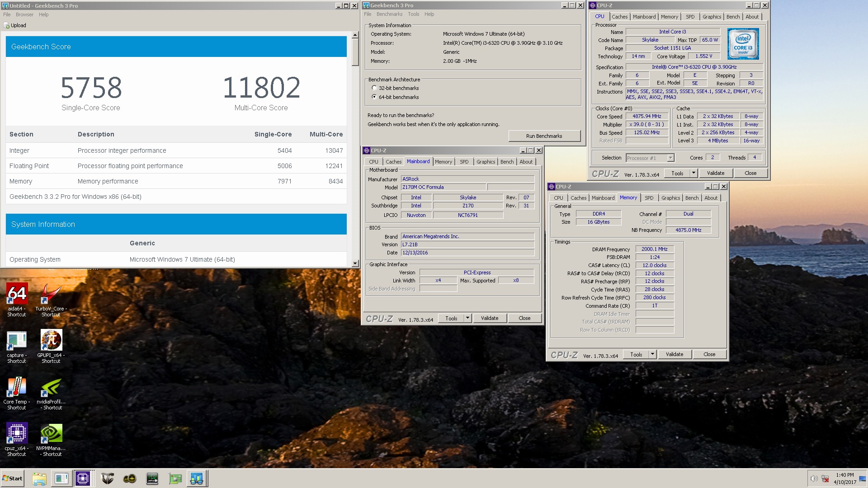Click the Windows Start button
868x488 pixels.
[x=13, y=479]
